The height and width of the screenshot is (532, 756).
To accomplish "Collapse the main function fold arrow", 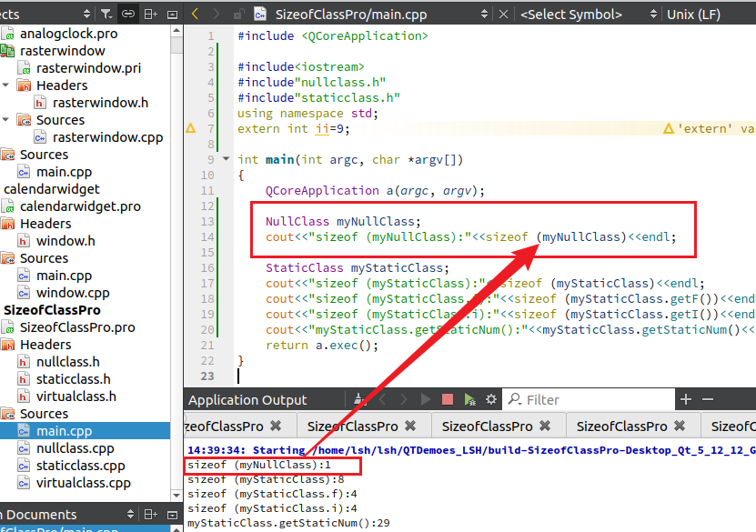I will pyautogui.click(x=226, y=158).
